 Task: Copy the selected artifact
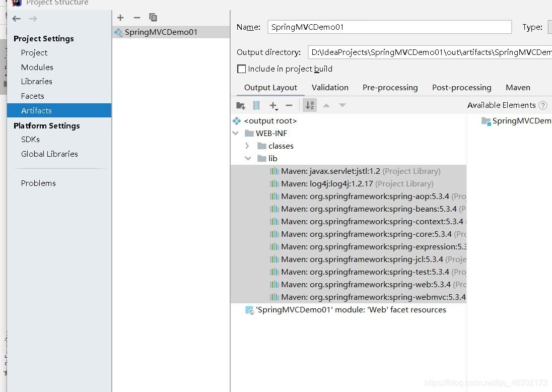coord(153,18)
